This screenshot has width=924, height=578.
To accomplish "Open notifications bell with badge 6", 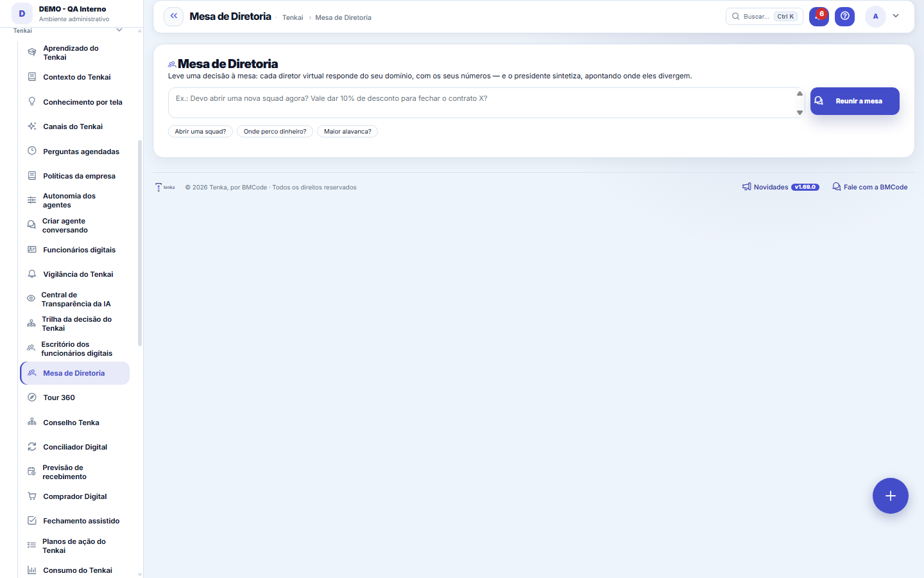I will 819,16.
